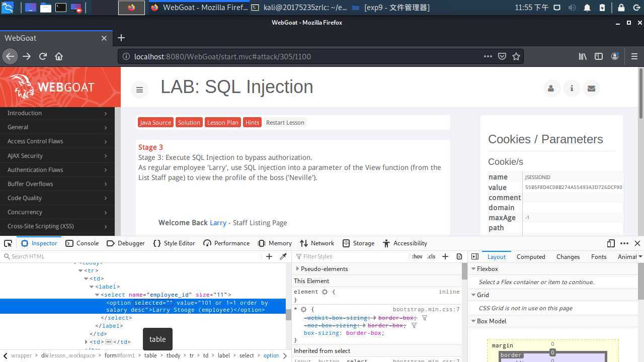This screenshot has width=644, height=362.
Task: Show lesson Hints
Action: [x=252, y=123]
